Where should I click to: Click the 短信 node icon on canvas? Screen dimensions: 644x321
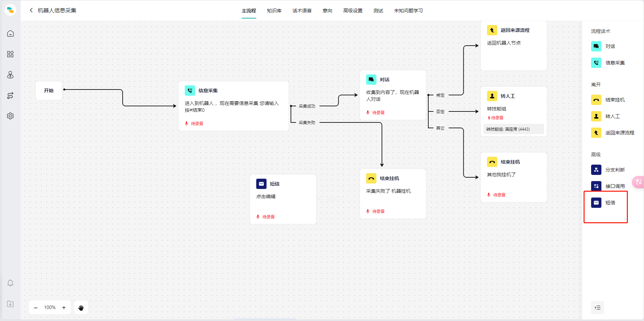[x=261, y=184]
